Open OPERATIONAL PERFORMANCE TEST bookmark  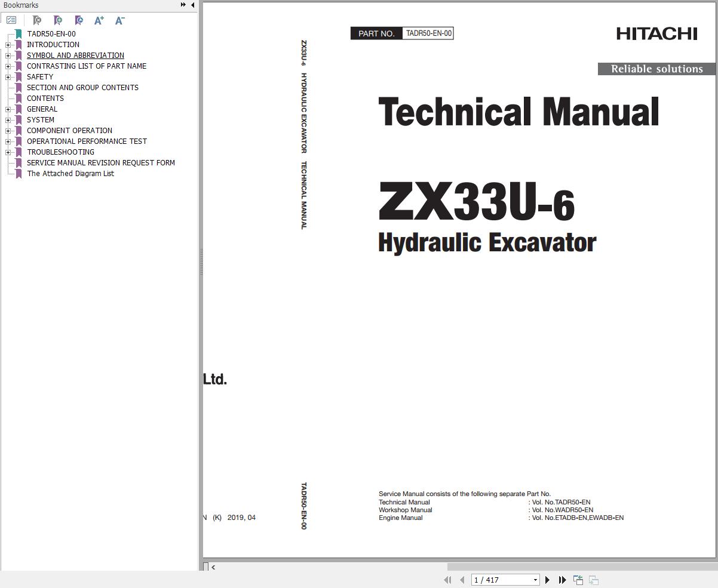coord(87,141)
